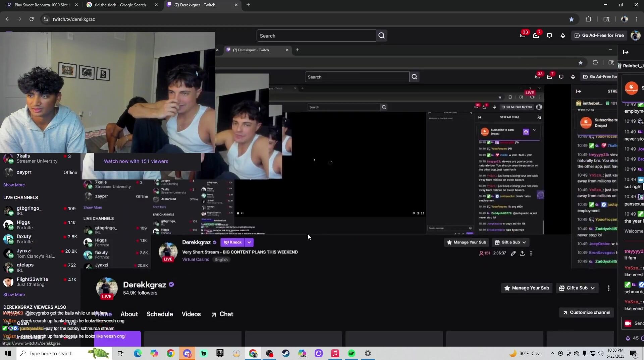The height and width of the screenshot is (360, 644).
Task: Open qtclaps IRL channel in sidebar
Action: 40,267
